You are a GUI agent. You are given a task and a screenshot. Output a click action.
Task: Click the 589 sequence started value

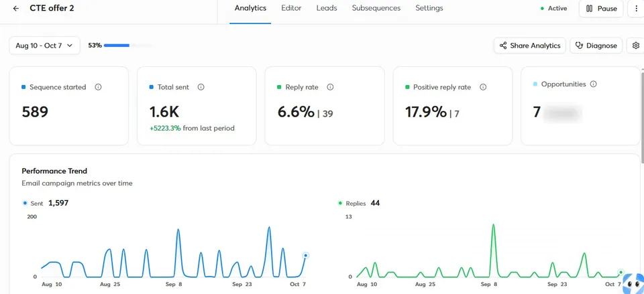click(35, 112)
